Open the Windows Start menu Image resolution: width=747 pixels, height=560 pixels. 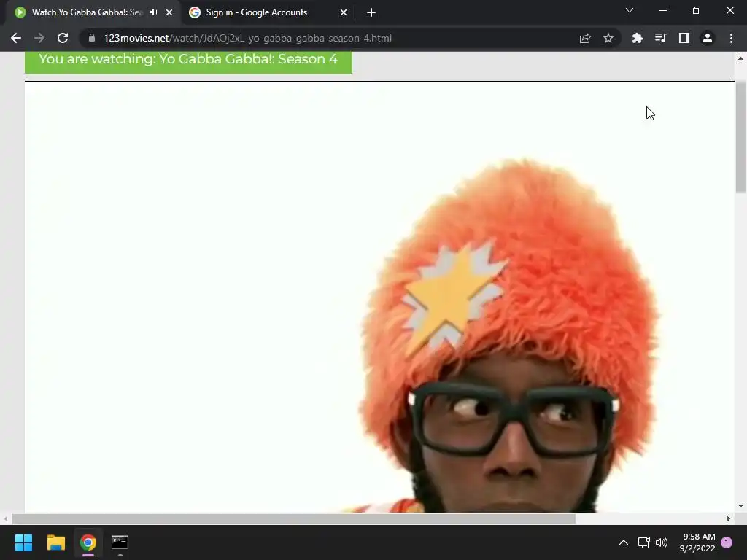(23, 542)
